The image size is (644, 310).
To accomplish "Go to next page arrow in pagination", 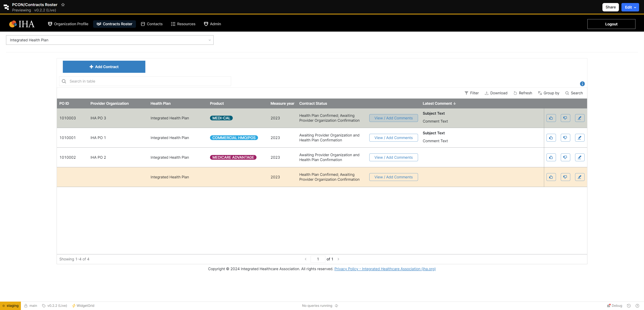I will 338,259.
